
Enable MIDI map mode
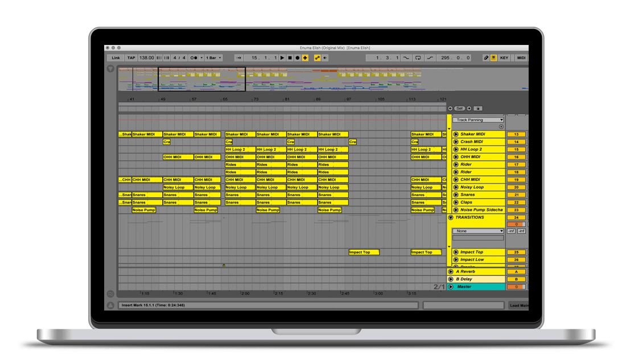coord(521,58)
